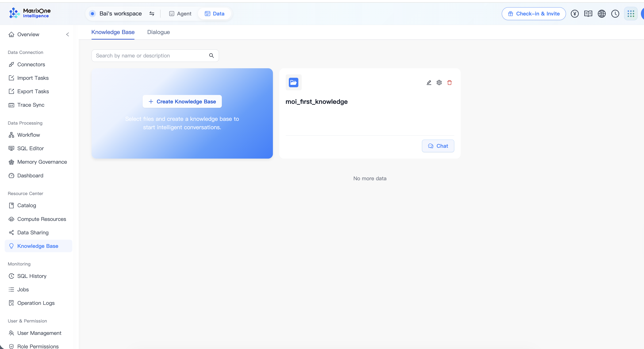Select the Knowledge Base tab
644x349 pixels.
pyautogui.click(x=113, y=32)
